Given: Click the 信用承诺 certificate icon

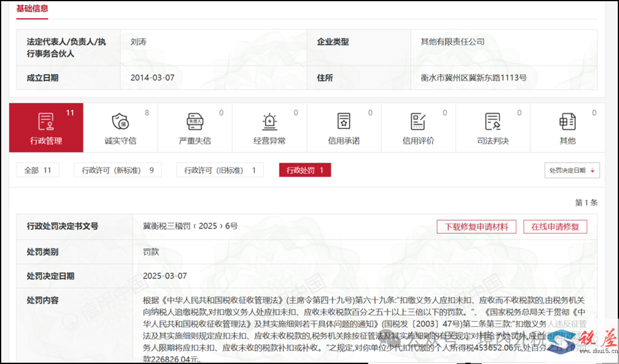Looking at the screenshot, I should click(344, 122).
